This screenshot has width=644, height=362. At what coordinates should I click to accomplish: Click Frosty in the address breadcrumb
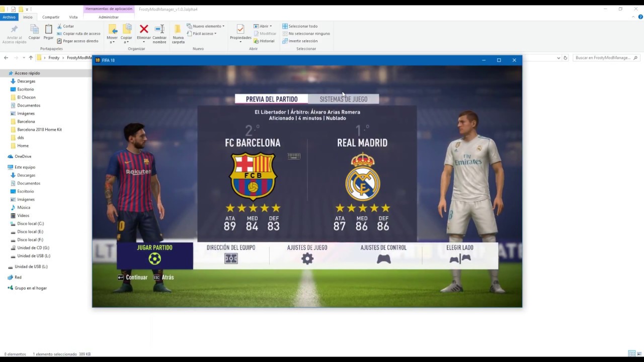[54, 58]
